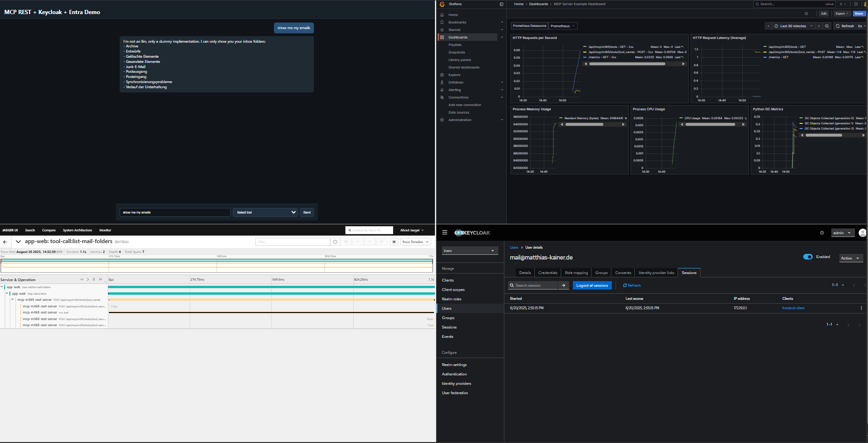Open the Grafana plus (new) menu
Image resolution: width=868 pixels, height=443 pixels.
point(843,4)
